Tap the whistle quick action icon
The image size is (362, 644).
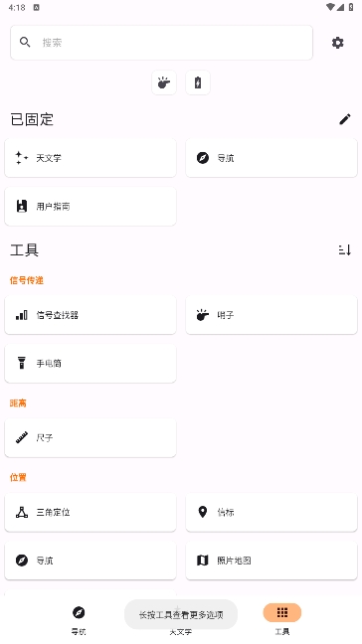click(x=164, y=82)
